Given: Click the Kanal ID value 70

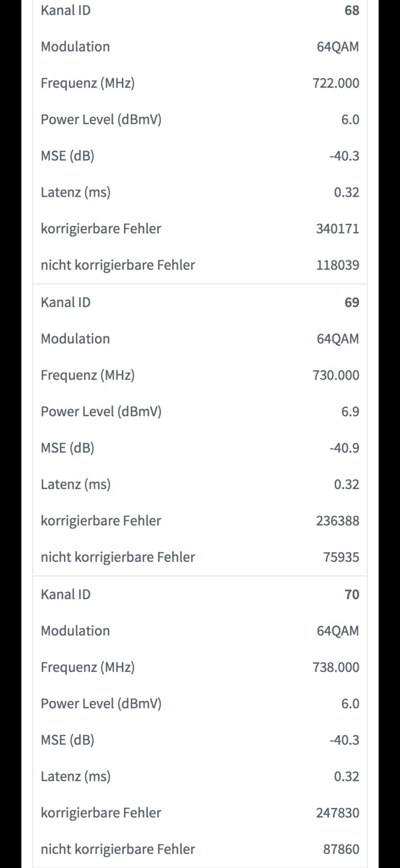Looking at the screenshot, I should point(351,595).
